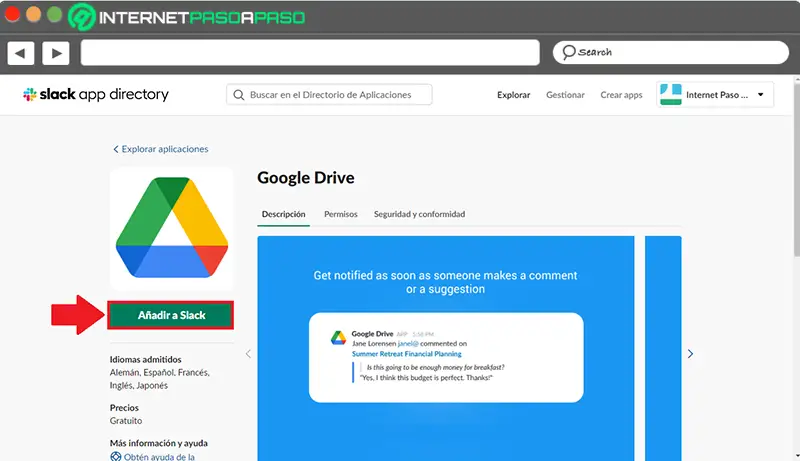Click the 'Is this going to be enough' quote
Screen dimensions: 800x461
tap(435, 367)
